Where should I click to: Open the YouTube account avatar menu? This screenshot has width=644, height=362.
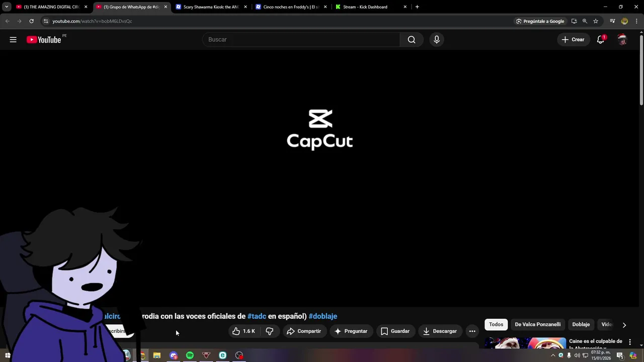[x=622, y=40]
